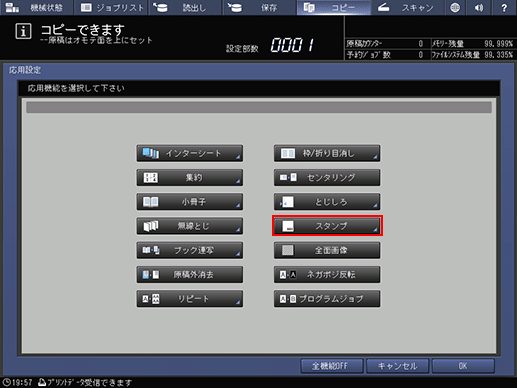The image size is (517, 388).
Task: Click the 19:57 clock in status bar
Action: click(17, 382)
